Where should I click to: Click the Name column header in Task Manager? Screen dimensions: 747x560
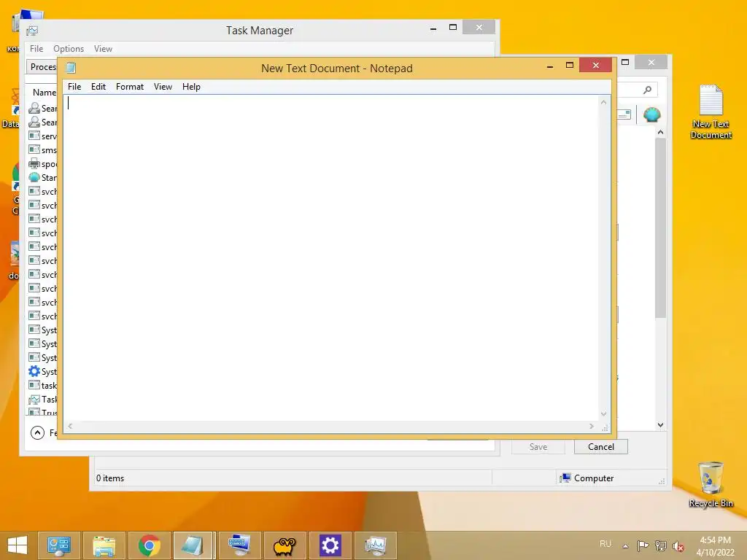[x=44, y=93]
